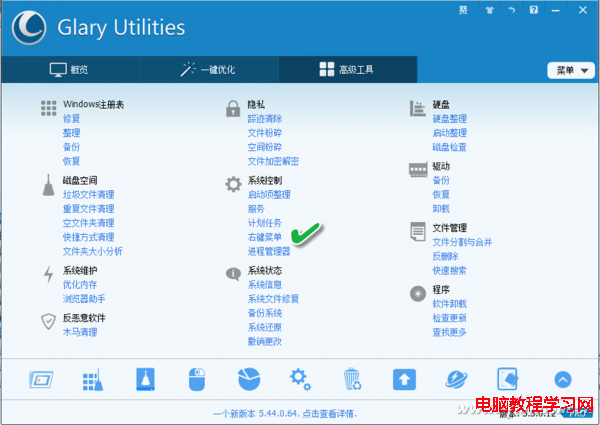Viewport: 600px width, 425px height.
Task: Open the planet browser assistant dock icon
Action: [456, 380]
